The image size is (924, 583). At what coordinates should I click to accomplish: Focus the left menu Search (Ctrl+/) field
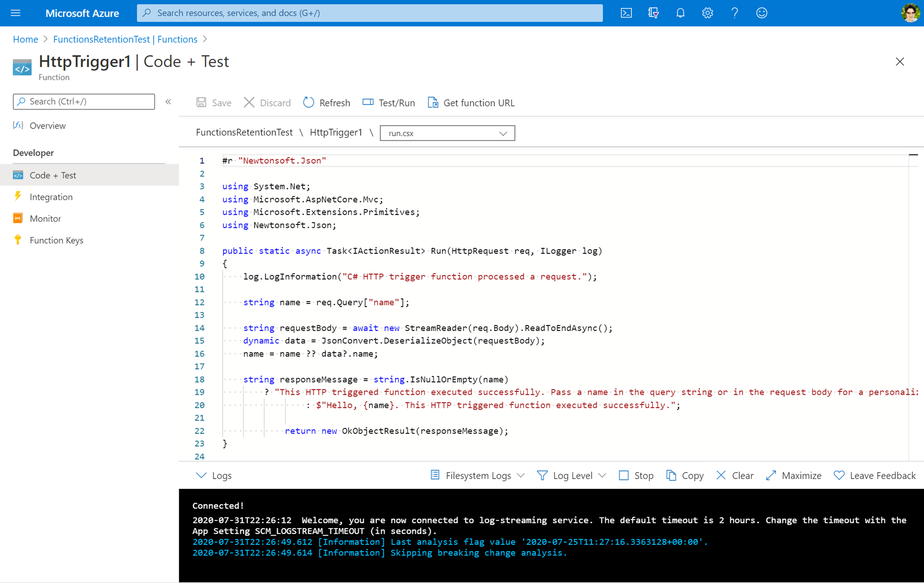click(83, 101)
